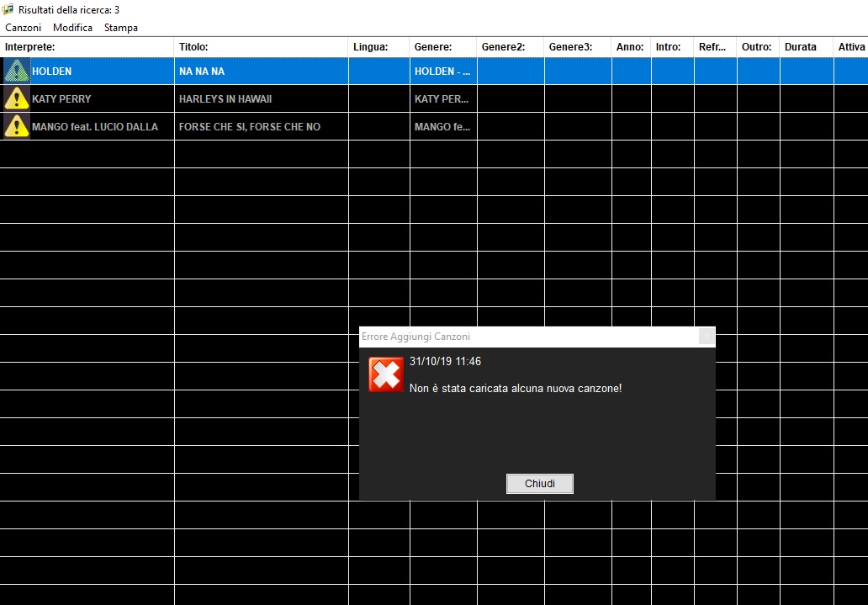Click the warning icon beside MANGO feat. LUCIO DALLA
This screenshot has width=868, height=605.
point(16,127)
